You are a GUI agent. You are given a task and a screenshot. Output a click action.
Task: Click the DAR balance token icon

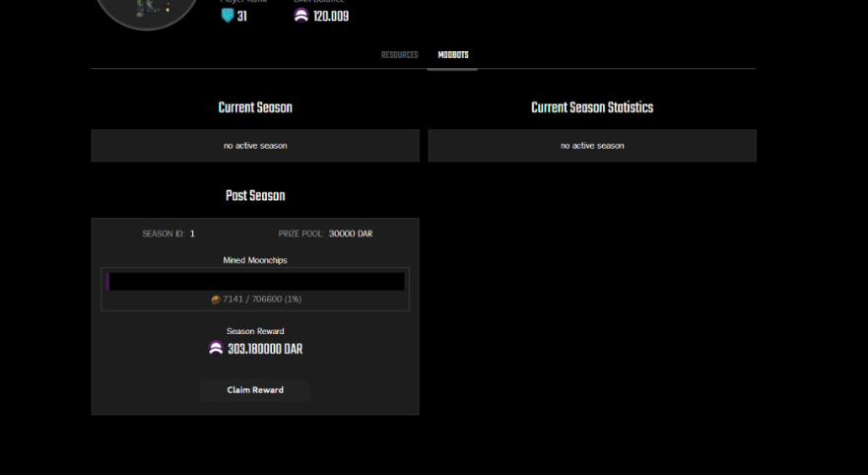[x=301, y=16]
